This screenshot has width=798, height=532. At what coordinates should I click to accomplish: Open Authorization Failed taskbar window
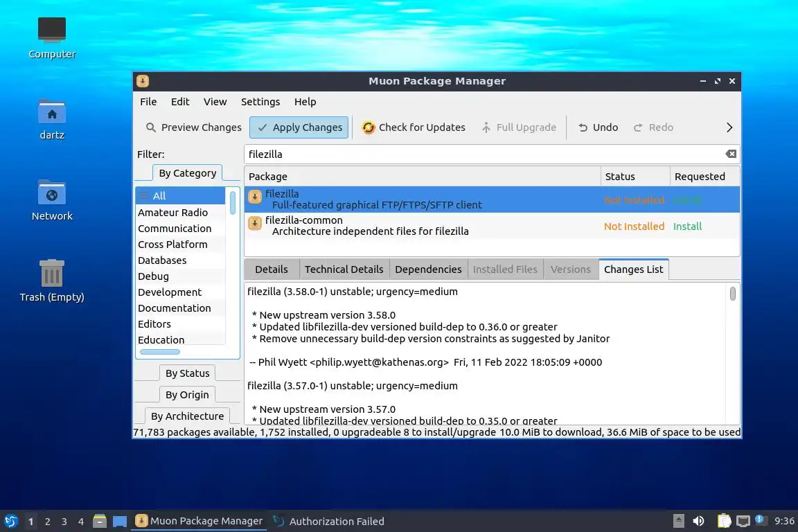(x=329, y=521)
